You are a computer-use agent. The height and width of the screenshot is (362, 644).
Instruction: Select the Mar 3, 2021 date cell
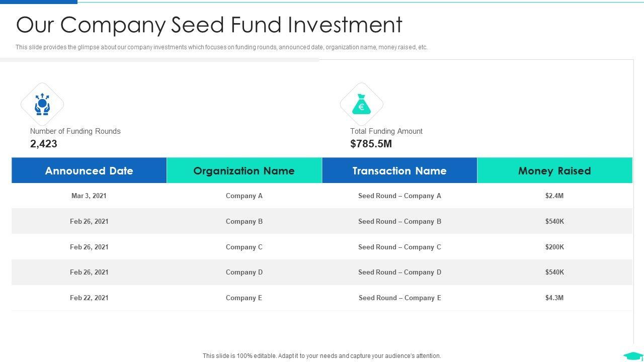click(x=89, y=196)
